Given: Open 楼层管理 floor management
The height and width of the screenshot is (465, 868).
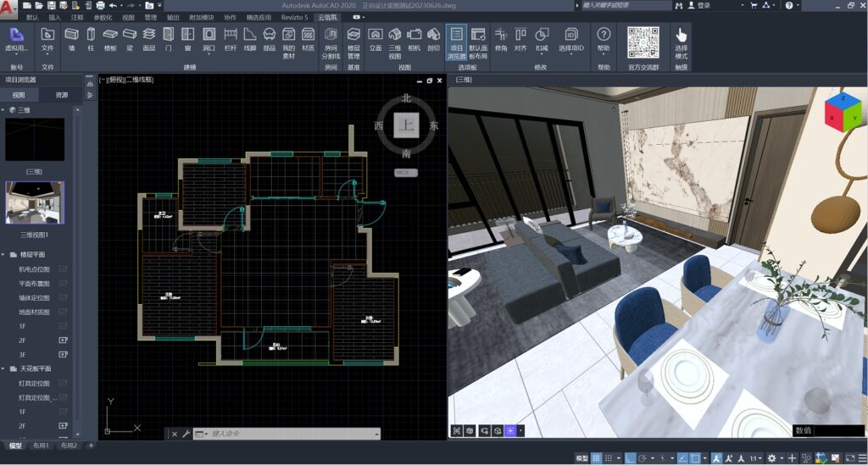Looking at the screenshot, I should [353, 40].
